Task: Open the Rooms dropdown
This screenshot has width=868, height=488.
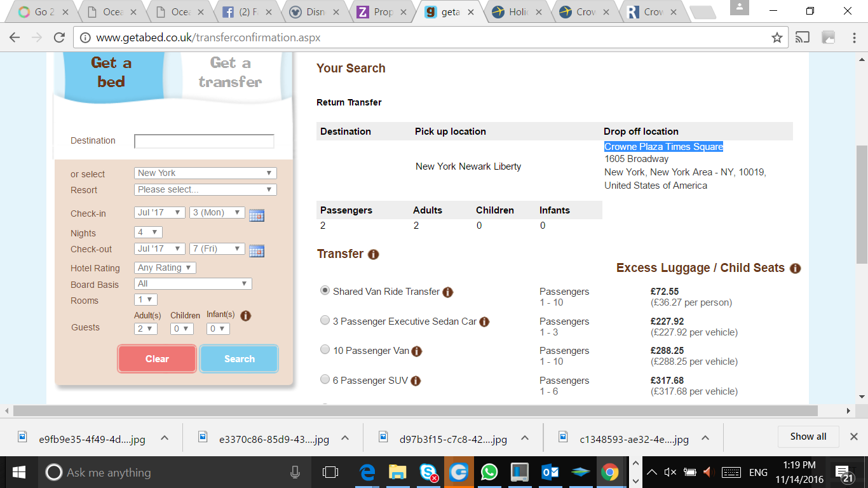Action: point(146,300)
